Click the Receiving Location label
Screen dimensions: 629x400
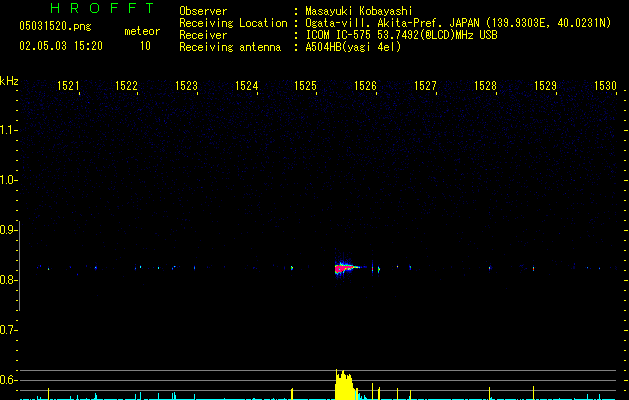pos(233,23)
